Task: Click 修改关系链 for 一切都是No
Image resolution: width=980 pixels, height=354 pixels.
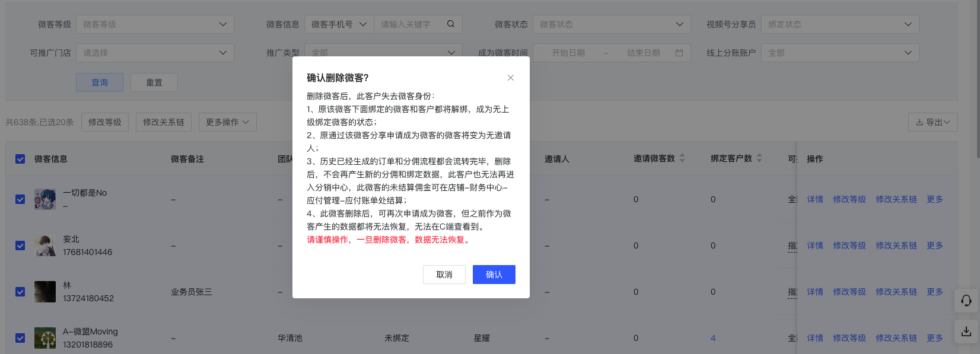Action: (896, 199)
